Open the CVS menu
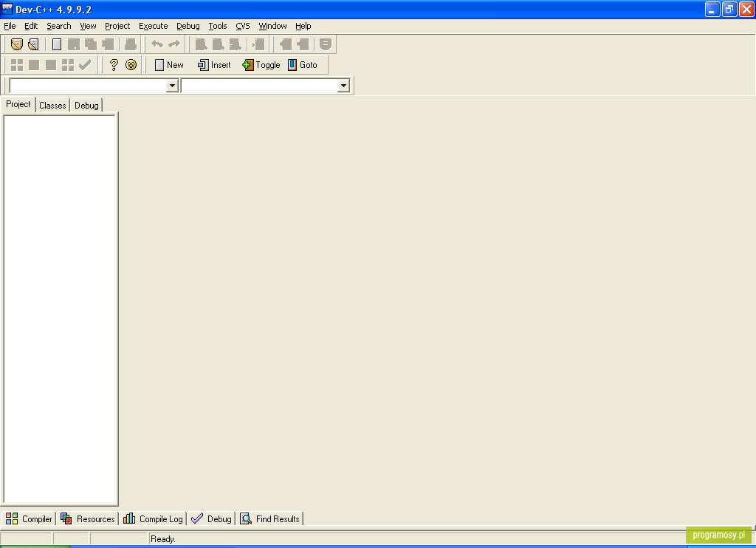This screenshot has height=548, width=756. pos(242,26)
